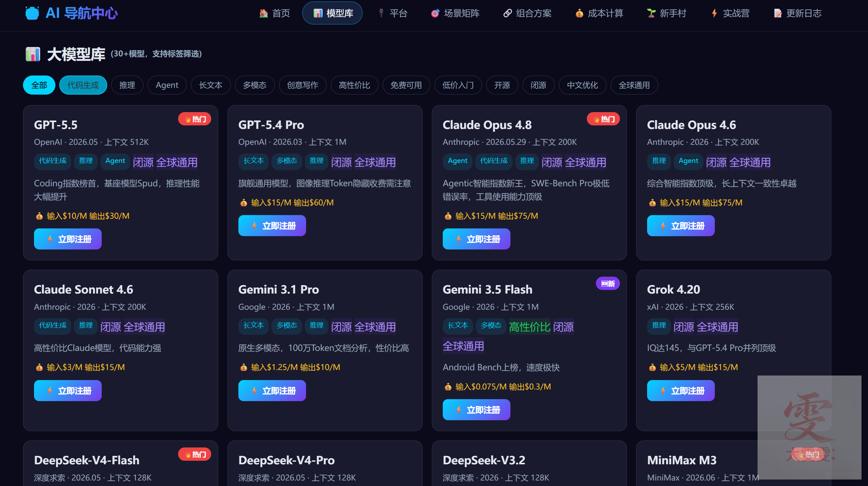Click the sprout icon beside 新手村
868x486 pixels.
(651, 13)
